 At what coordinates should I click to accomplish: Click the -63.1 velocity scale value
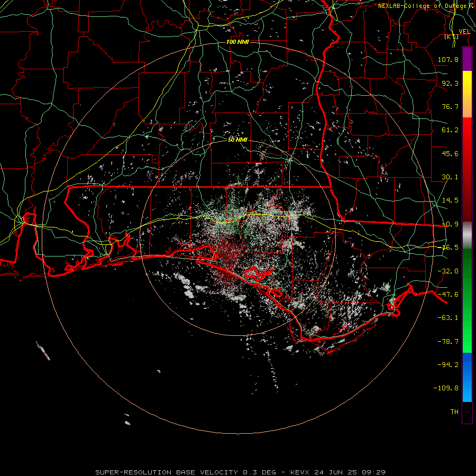(448, 318)
